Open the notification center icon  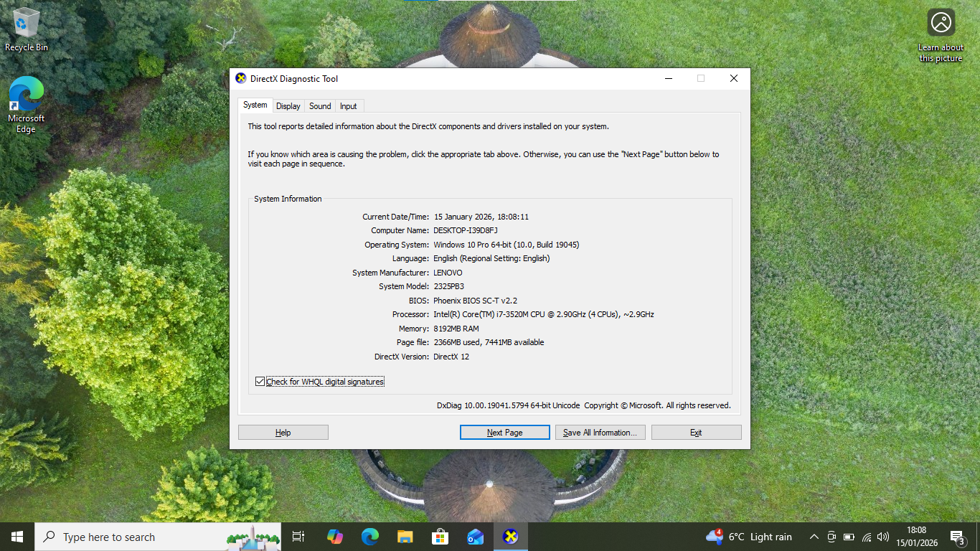(956, 537)
